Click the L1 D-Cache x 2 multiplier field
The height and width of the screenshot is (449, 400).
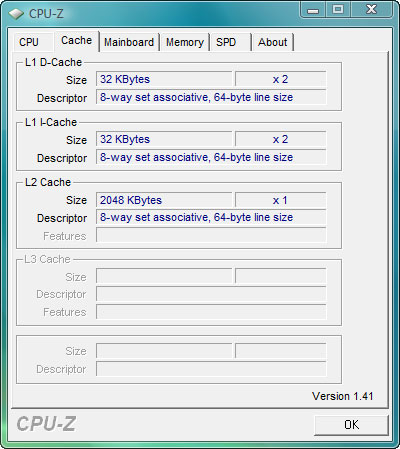click(280, 79)
